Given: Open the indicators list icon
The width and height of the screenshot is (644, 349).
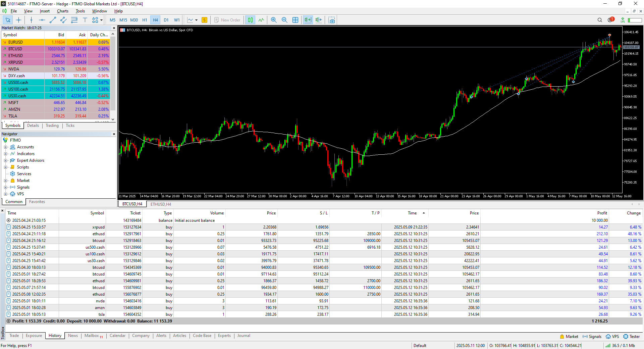Looking at the screenshot, I should pos(261,20).
